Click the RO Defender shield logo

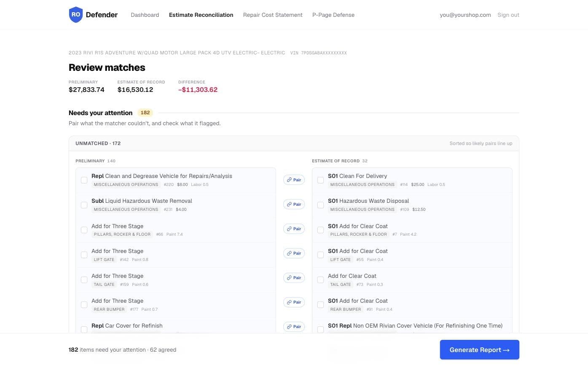76,15
